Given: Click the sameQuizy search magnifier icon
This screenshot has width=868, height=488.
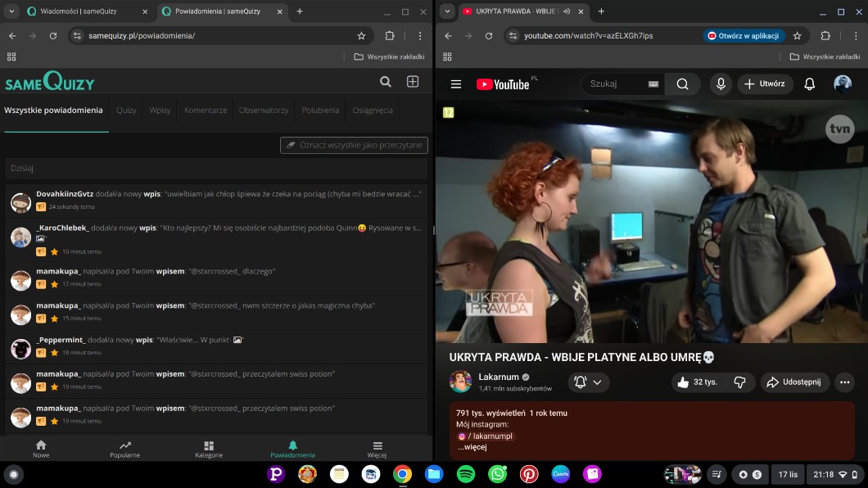Looking at the screenshot, I should (x=386, y=82).
